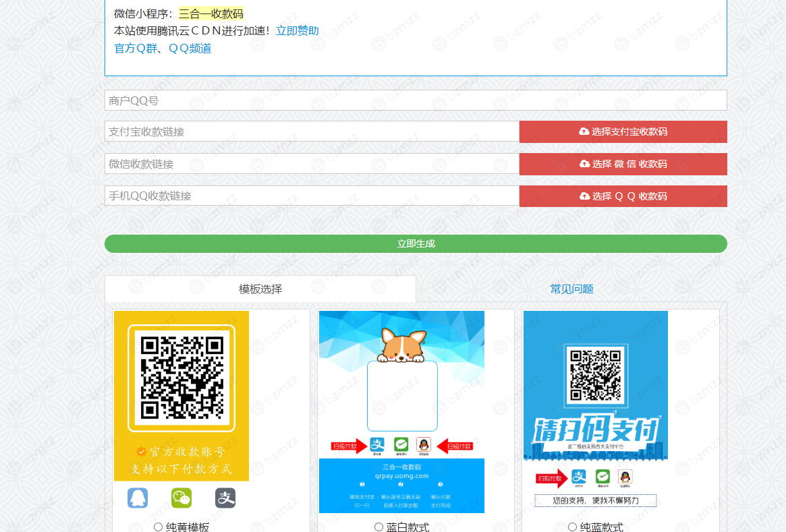This screenshot has height=532, width=786.
Task: Click the 扫码付款 red arrow in pure blue template
Action: click(551, 479)
